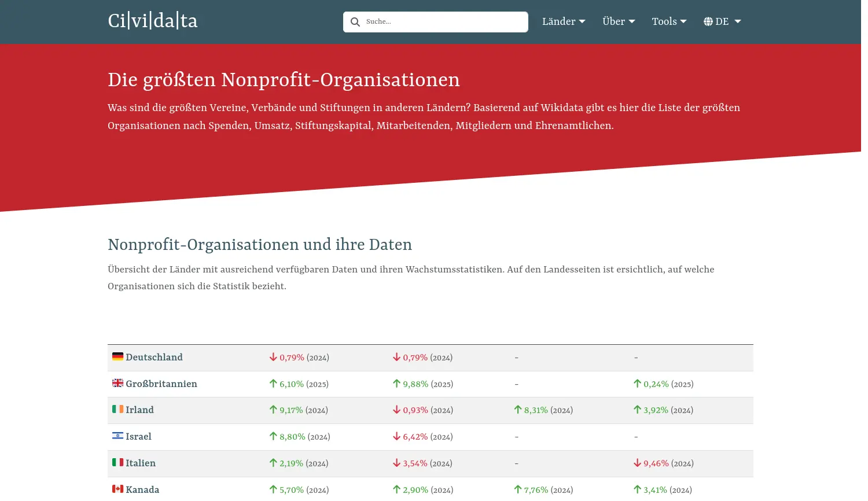Screen dimensions: 868x501
Task: Open the Kanada entry
Action: coord(142,490)
